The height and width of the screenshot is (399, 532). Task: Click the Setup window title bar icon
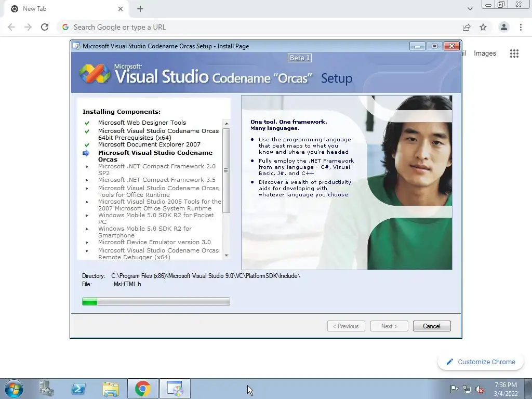coord(77,46)
